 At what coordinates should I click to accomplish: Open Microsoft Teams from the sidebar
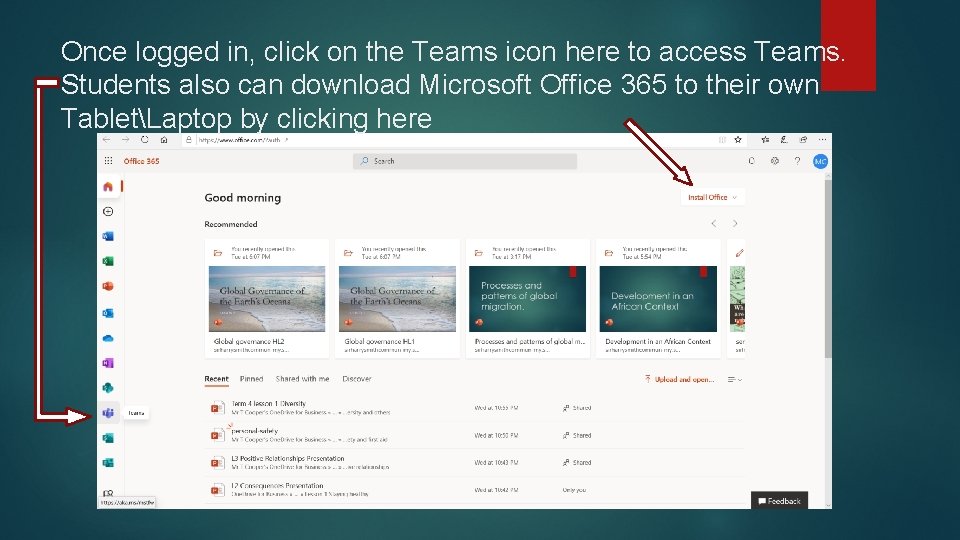[x=108, y=413]
